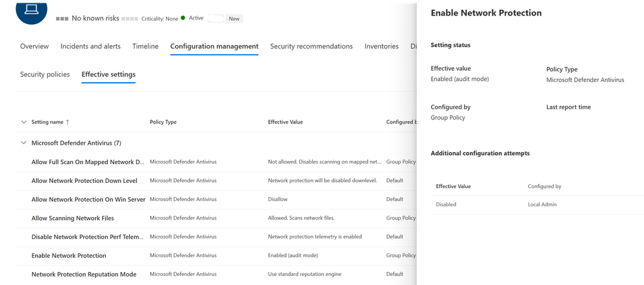Click the sort arrow beside Setting name

[68, 122]
